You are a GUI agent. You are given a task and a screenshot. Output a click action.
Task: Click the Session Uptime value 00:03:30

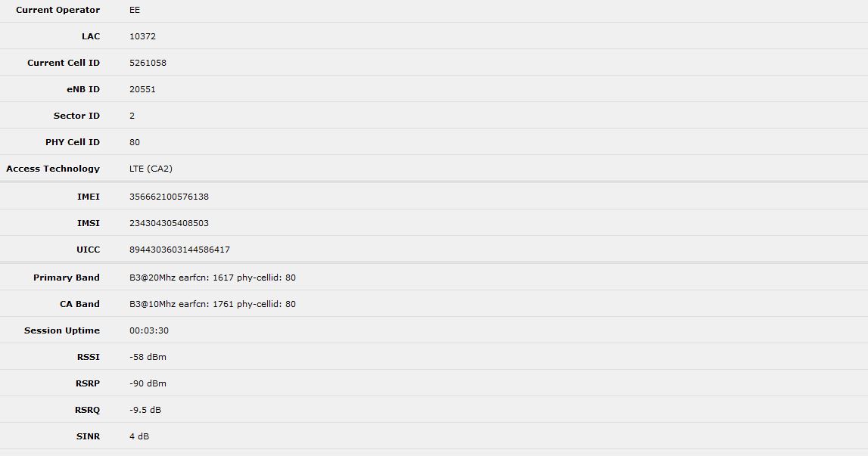(149, 330)
